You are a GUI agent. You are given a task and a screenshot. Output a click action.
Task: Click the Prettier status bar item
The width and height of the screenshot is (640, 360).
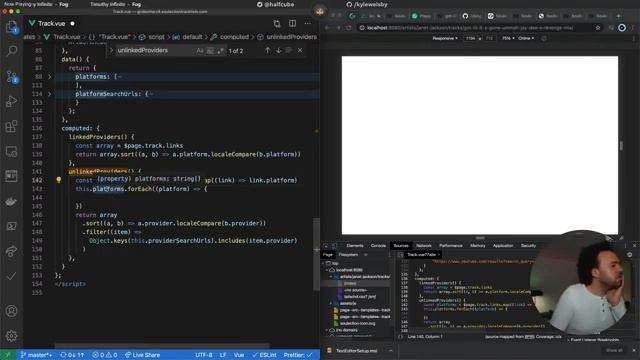298,355
